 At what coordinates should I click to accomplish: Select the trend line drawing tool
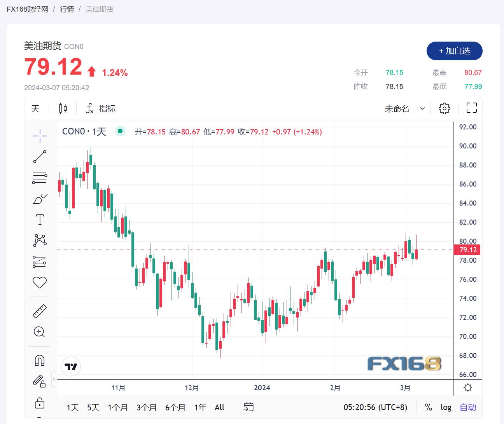[x=40, y=157]
